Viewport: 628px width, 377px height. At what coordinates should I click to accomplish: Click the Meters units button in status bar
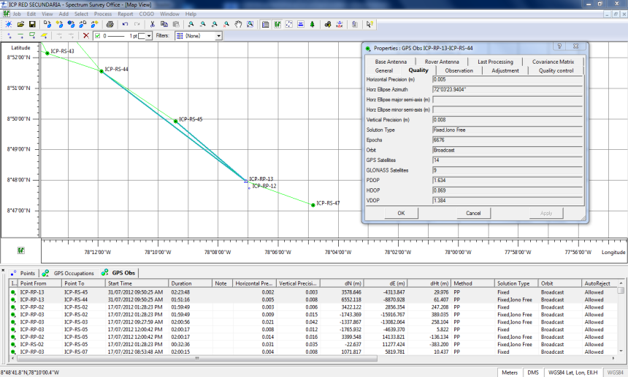click(x=509, y=373)
